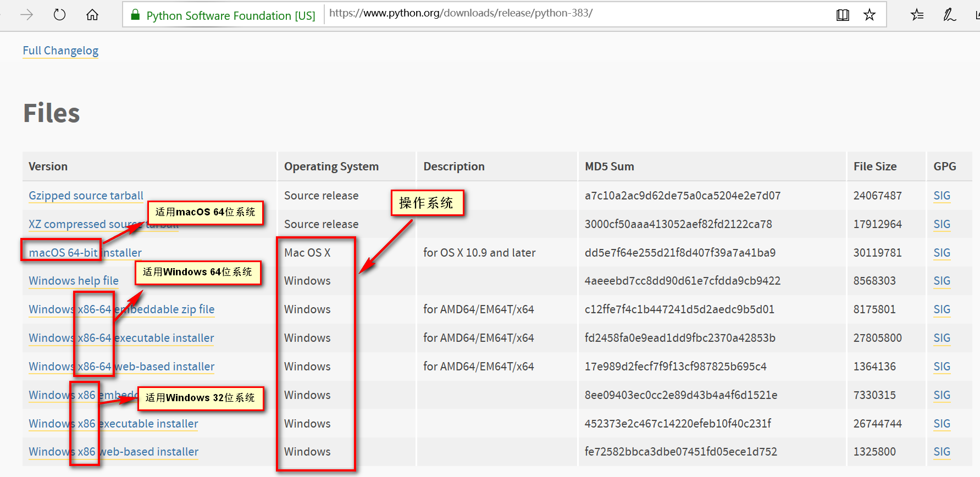The image size is (980, 477).
Task: Click file size 1325800
Action: (x=874, y=452)
